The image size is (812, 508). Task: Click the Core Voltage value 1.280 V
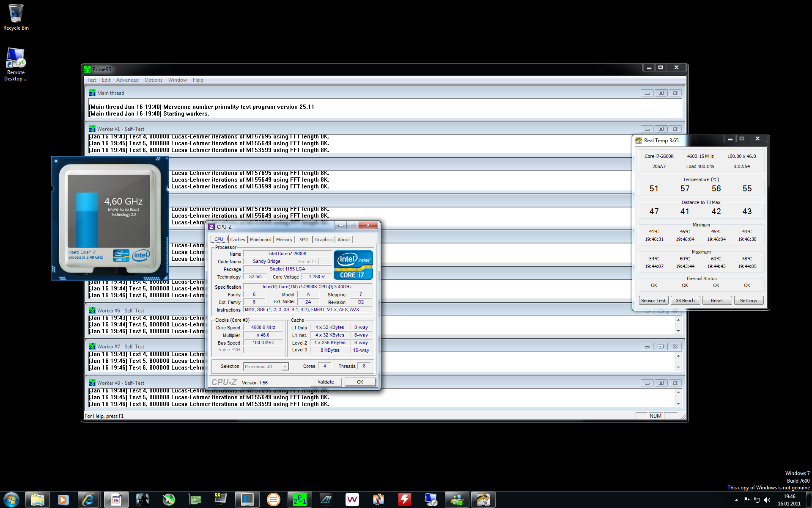[x=316, y=276]
